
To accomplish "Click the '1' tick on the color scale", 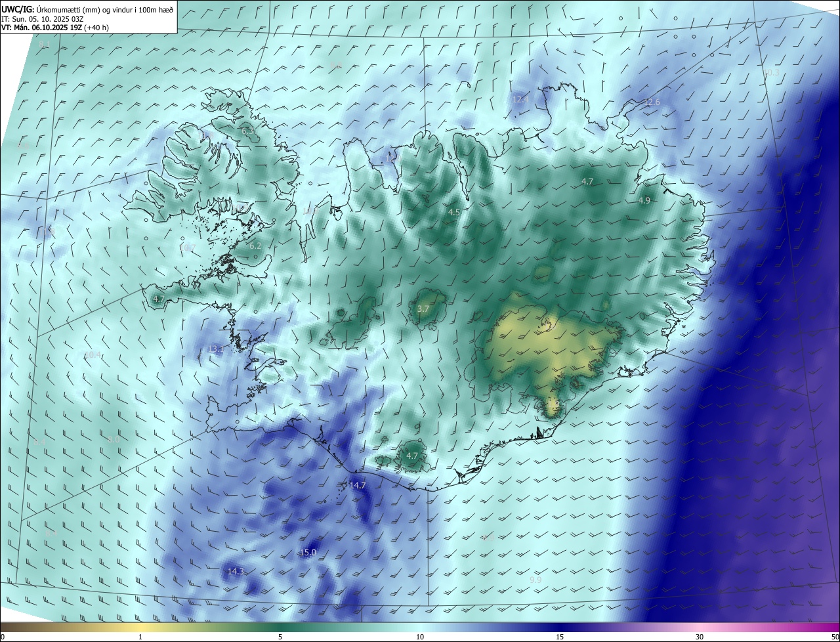I will click(140, 637).
